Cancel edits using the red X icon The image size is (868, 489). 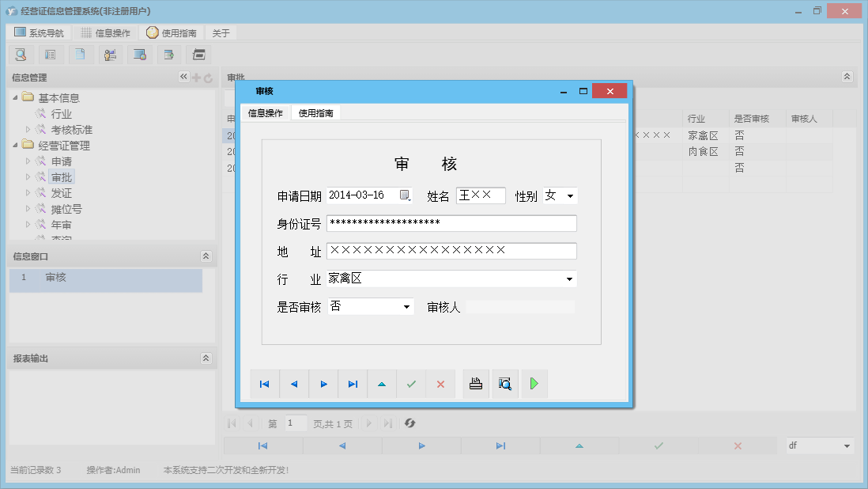[440, 384]
